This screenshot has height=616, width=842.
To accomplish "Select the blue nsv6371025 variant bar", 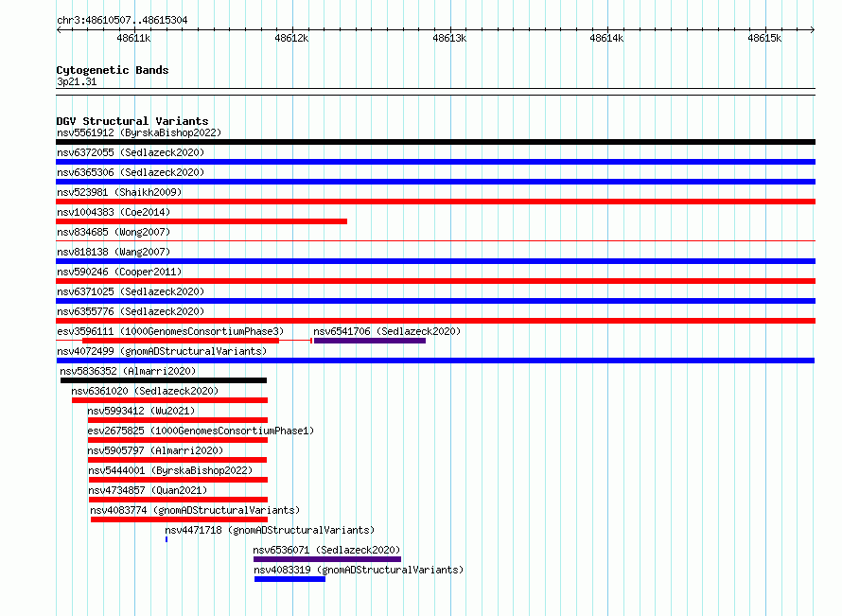I will [435, 301].
